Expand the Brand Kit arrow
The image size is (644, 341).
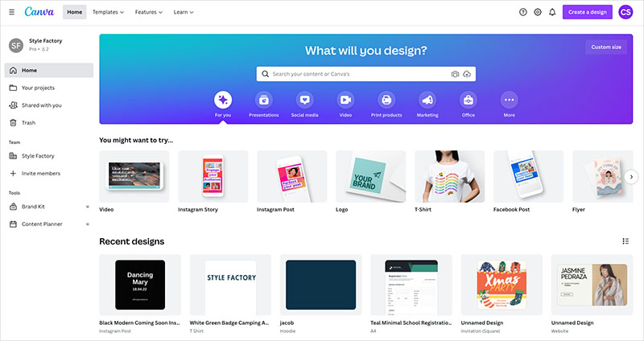coord(88,207)
